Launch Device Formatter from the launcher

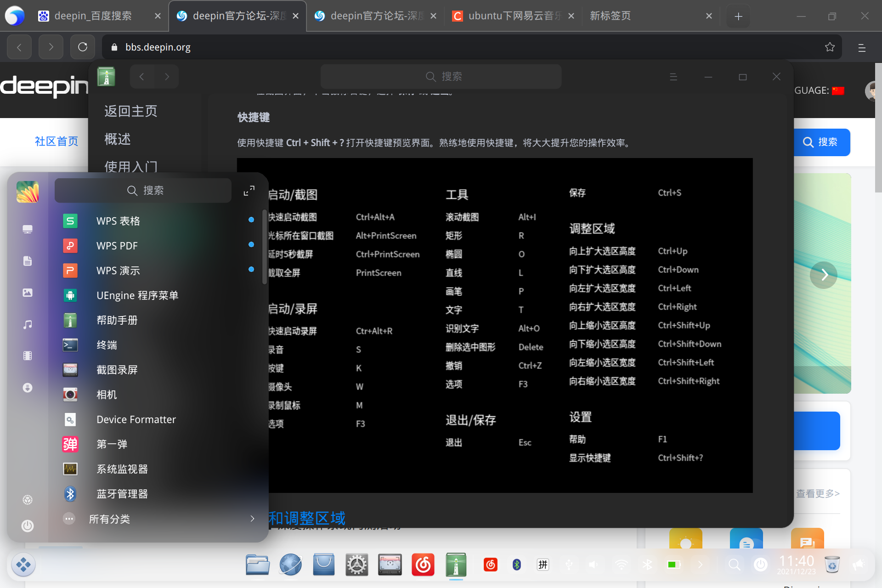coord(136,419)
